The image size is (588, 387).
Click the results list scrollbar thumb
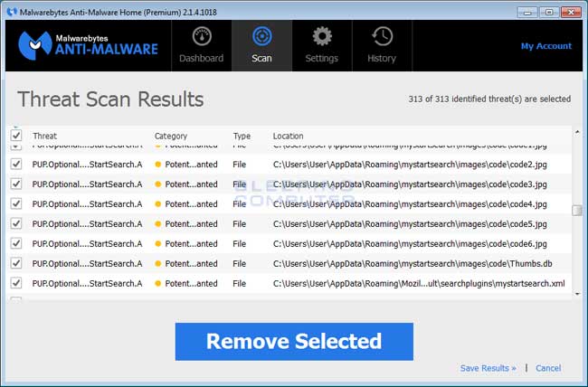click(x=577, y=211)
